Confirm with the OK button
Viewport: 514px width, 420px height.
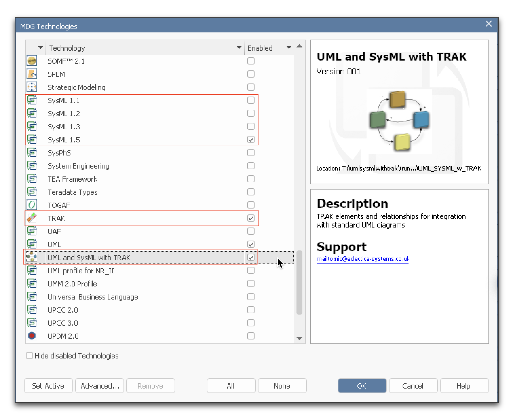(x=362, y=386)
